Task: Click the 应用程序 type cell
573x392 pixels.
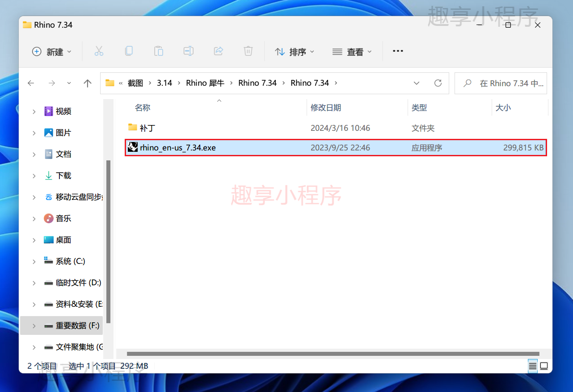Action: coord(427,148)
